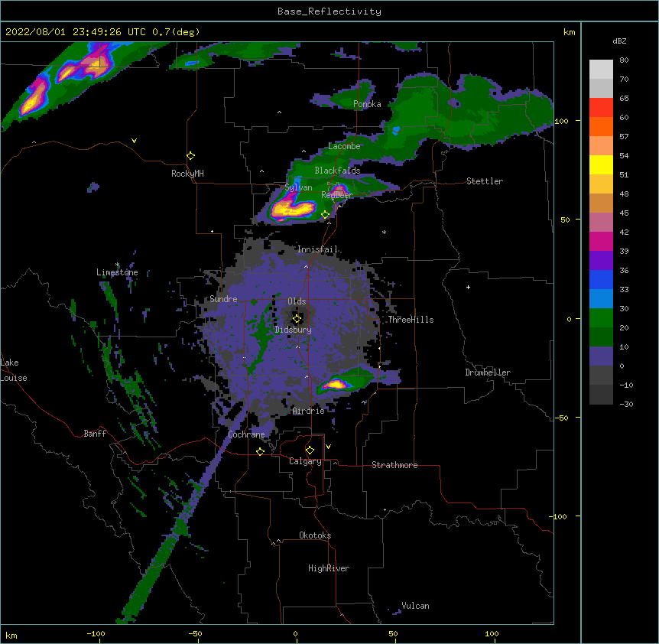The image size is (659, 644).
Task: Click the yellow station marker at Olds
Action: (x=297, y=319)
